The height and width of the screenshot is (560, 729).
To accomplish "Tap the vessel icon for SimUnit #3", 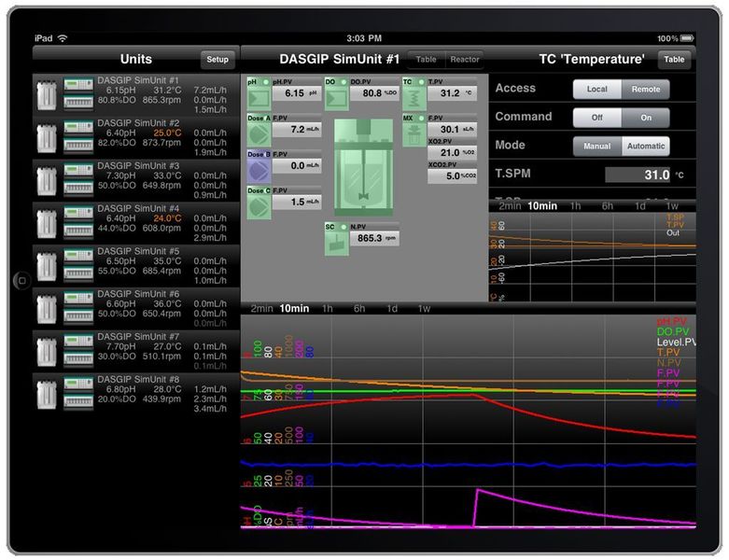I will 47,181.
